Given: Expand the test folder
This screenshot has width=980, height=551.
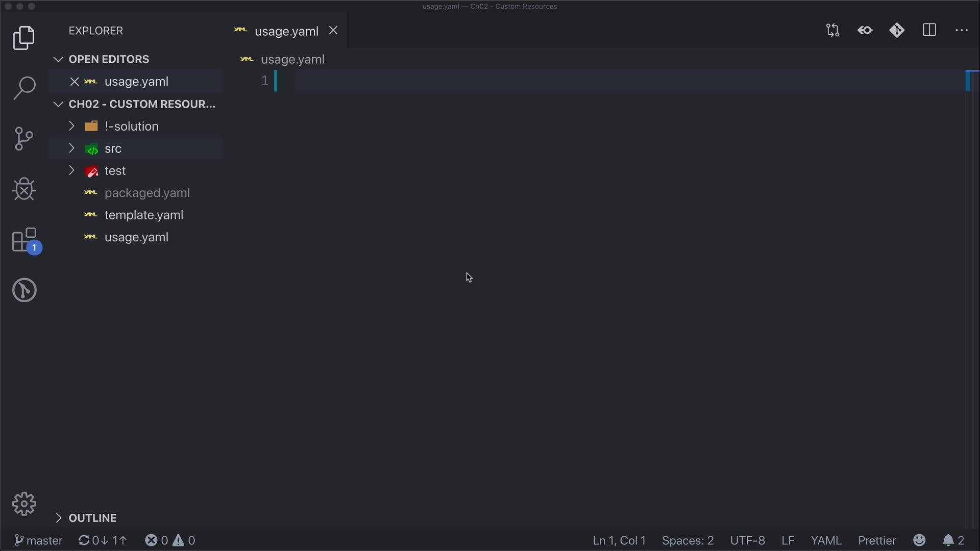Looking at the screenshot, I should pyautogui.click(x=115, y=170).
